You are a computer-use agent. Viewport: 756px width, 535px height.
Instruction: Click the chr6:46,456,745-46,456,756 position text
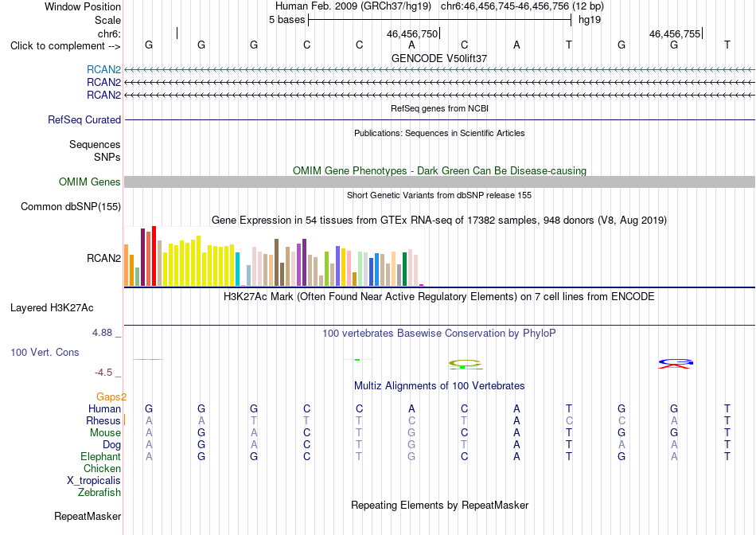point(522,6)
